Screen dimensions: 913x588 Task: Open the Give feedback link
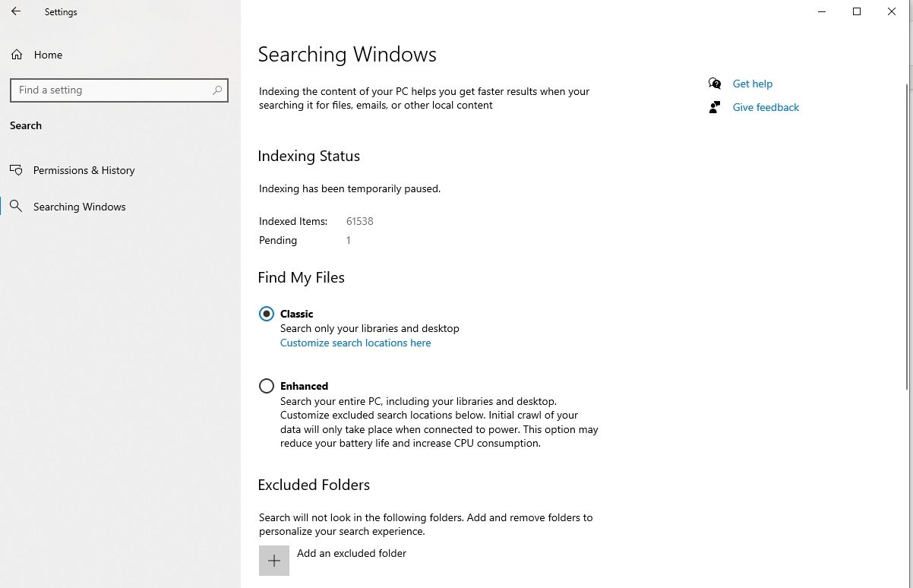(766, 107)
